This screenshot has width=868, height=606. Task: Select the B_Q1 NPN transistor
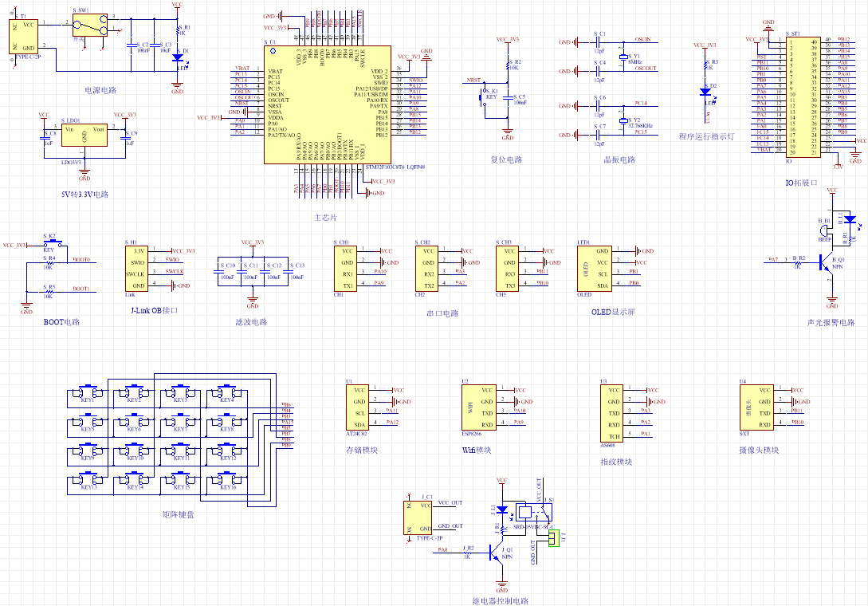pos(825,262)
